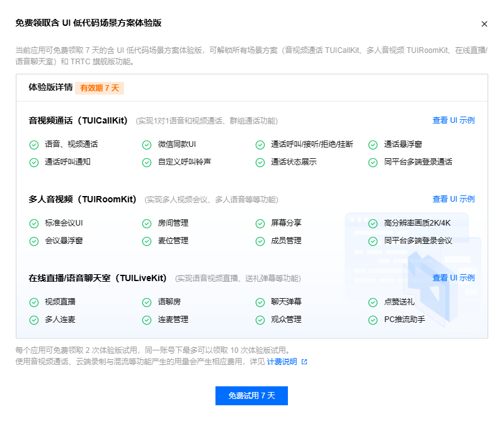504x421 pixels.
Task: Click the text 聊天弹幕
Action: [x=286, y=302]
